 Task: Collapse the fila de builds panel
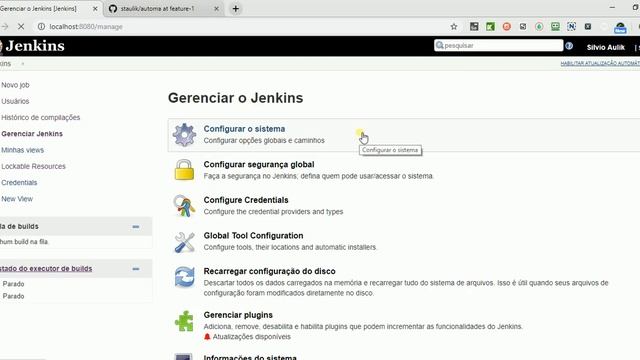[136, 227]
